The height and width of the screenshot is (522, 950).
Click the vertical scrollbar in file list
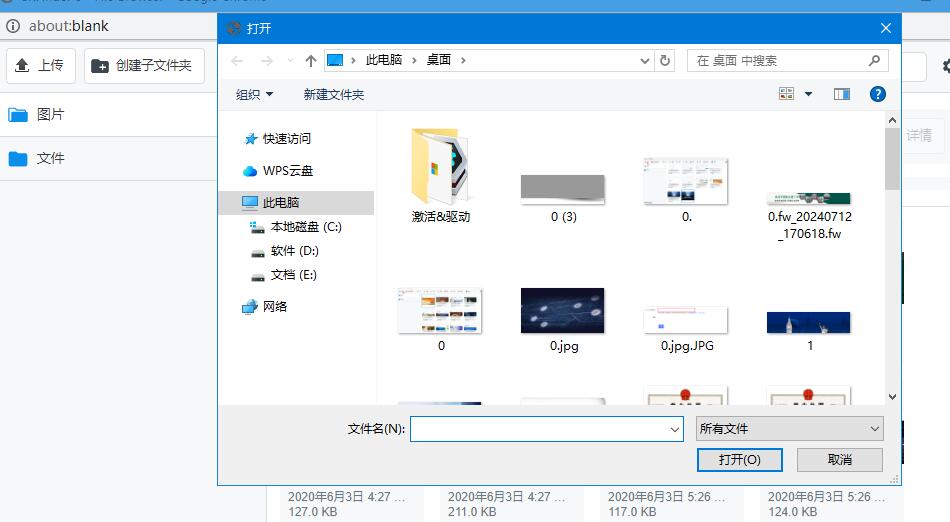point(892,160)
